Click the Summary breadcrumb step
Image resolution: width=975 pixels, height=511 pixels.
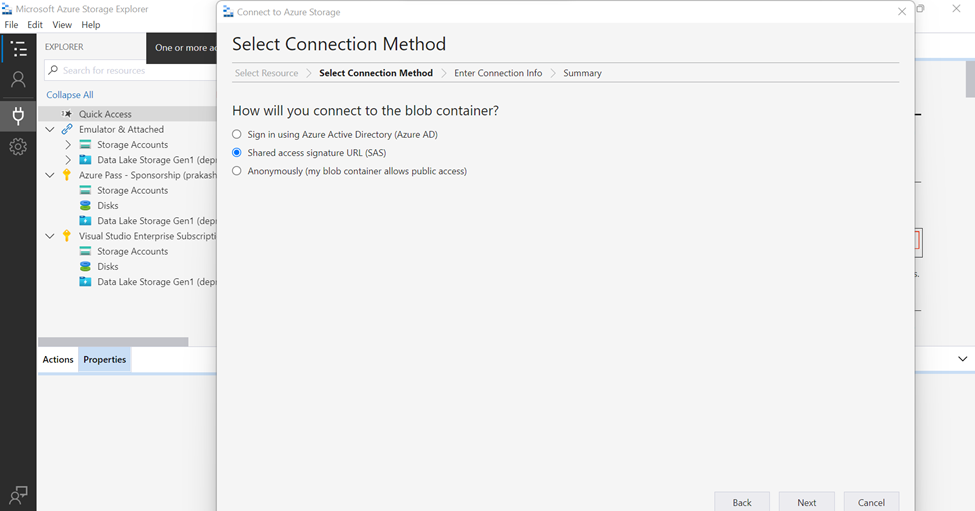[582, 73]
